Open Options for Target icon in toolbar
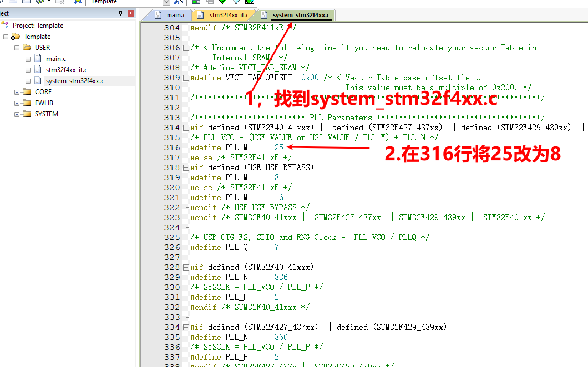This screenshot has width=588, height=367. [x=178, y=2]
